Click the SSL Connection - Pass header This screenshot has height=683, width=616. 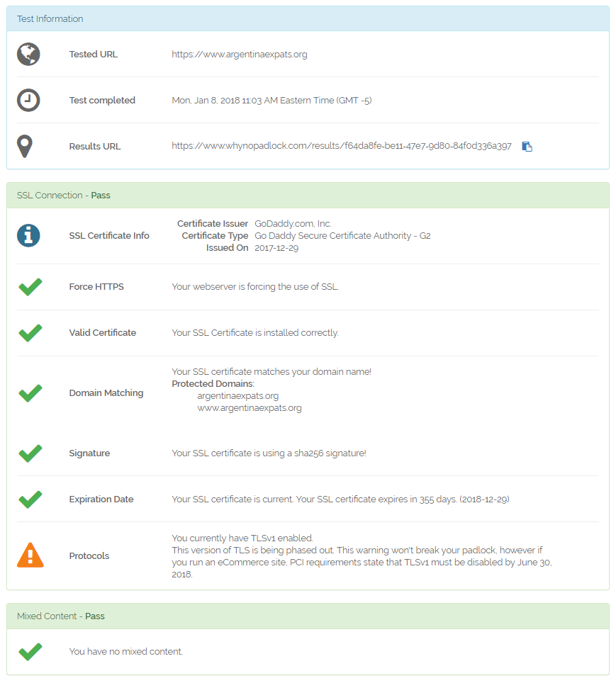pyautogui.click(x=308, y=195)
